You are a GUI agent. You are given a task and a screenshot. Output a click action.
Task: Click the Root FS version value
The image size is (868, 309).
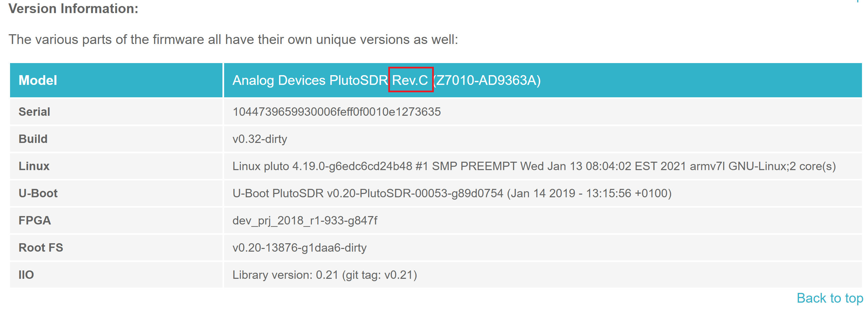(299, 248)
